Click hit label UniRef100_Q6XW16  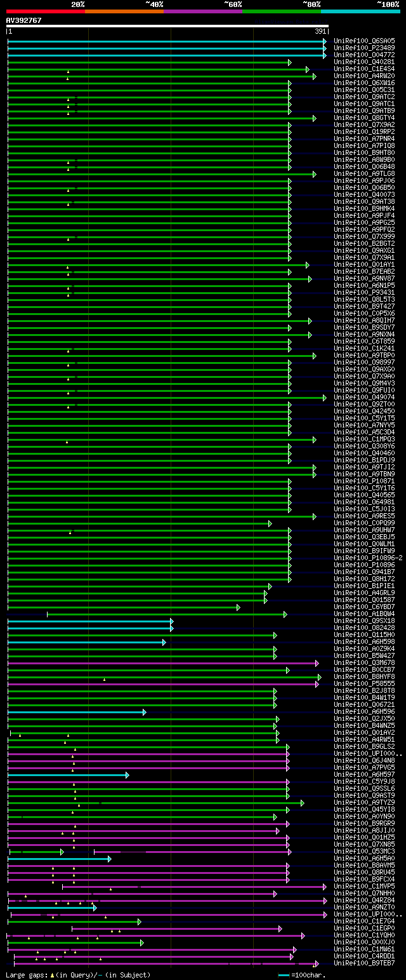click(x=364, y=83)
